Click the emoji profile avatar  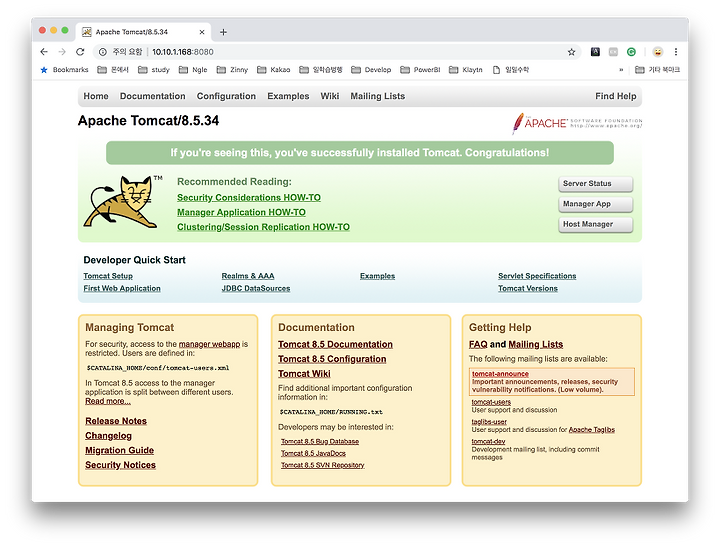pos(658,52)
